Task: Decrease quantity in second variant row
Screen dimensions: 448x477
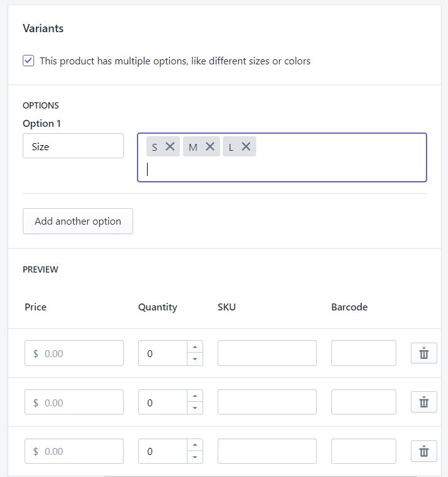Action: click(195, 408)
